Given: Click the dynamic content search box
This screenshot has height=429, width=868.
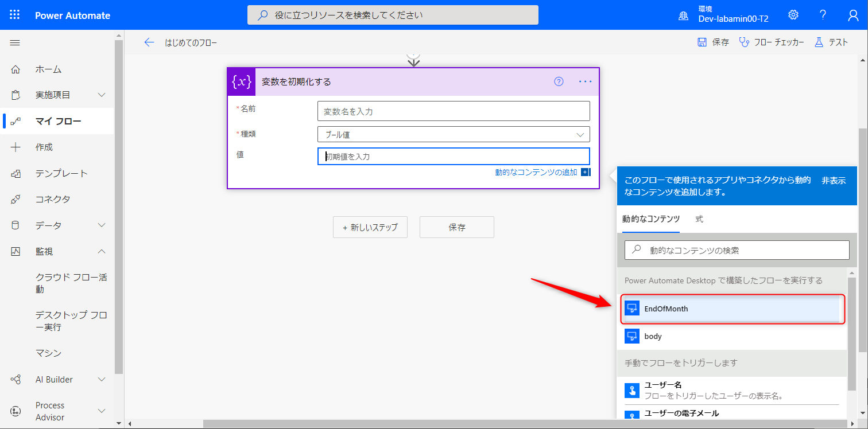Looking at the screenshot, I should pos(737,250).
